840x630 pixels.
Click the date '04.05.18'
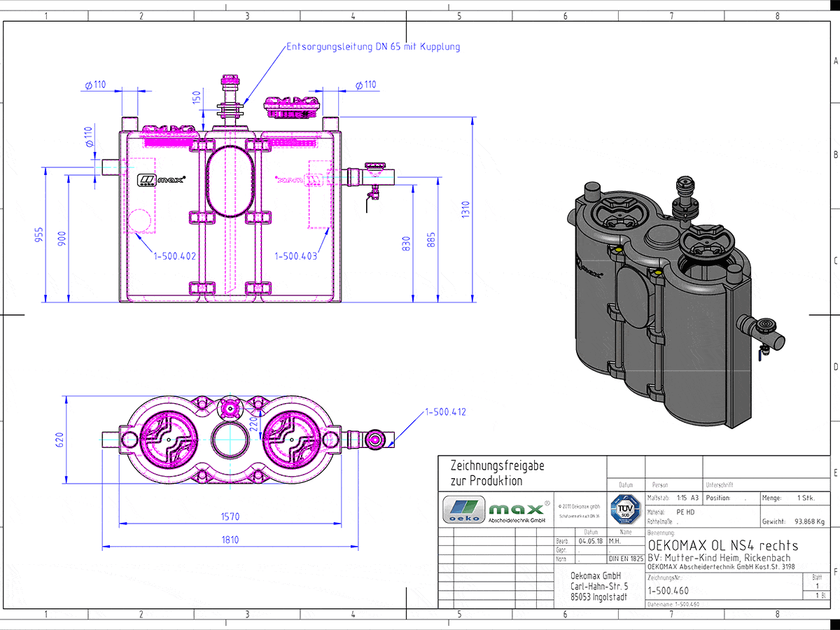click(x=590, y=541)
